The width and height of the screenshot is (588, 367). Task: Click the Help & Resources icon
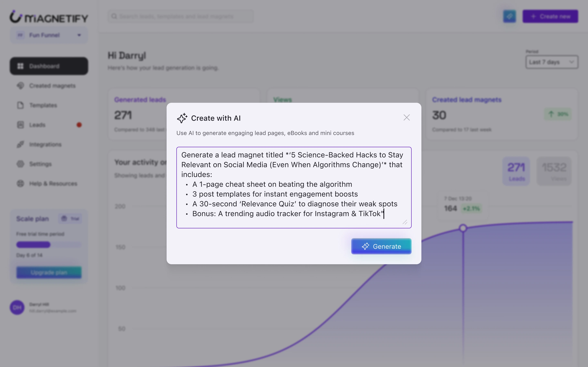[x=20, y=183]
